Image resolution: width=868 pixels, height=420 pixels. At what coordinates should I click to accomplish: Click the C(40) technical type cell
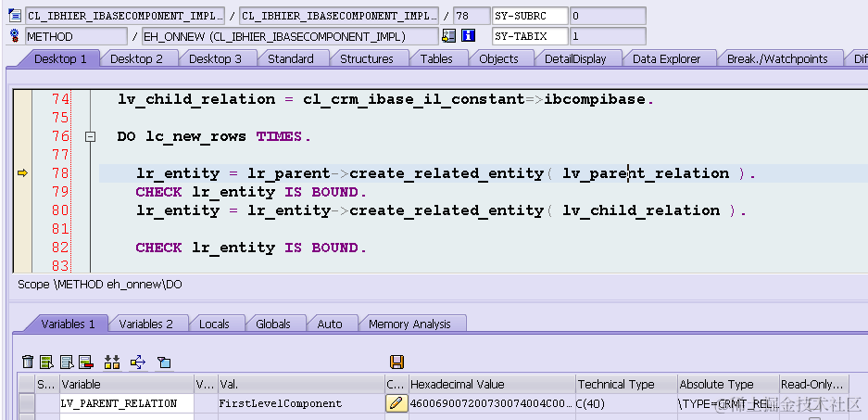click(626, 403)
